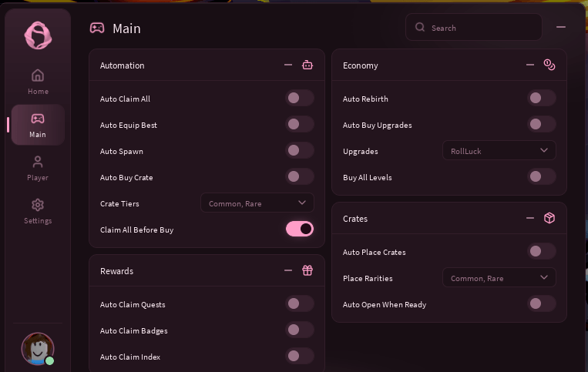
Task: Open the Settings tab in sidebar
Action: pos(38,211)
